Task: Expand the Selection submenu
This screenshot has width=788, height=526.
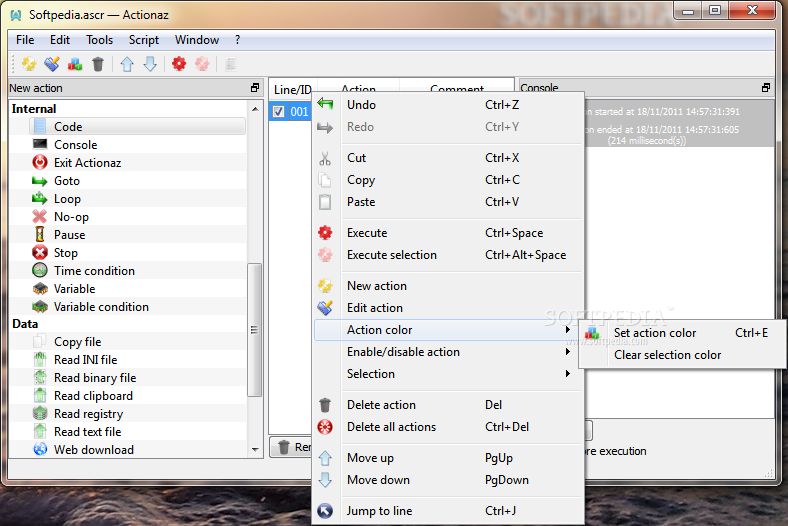Action: [x=447, y=374]
